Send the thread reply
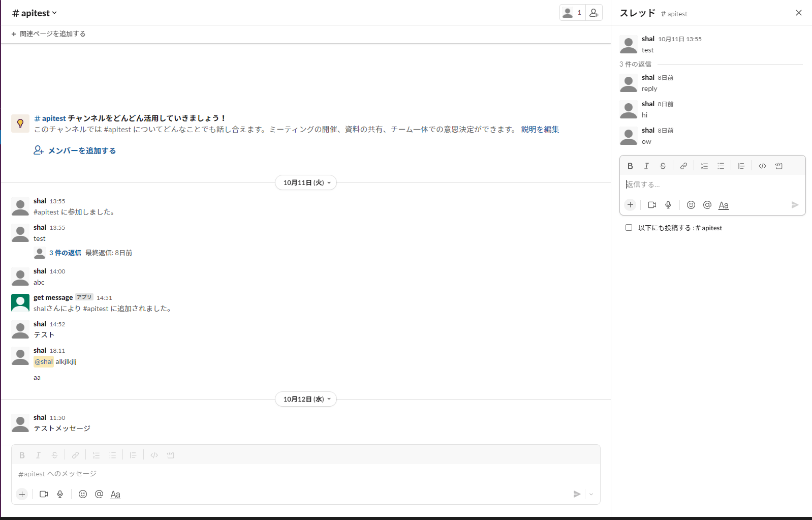The image size is (812, 520). click(795, 205)
